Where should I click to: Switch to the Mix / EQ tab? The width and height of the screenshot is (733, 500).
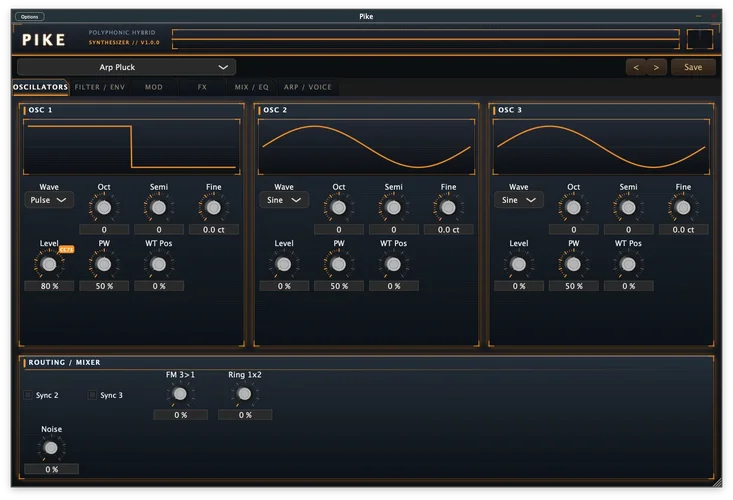click(x=252, y=87)
